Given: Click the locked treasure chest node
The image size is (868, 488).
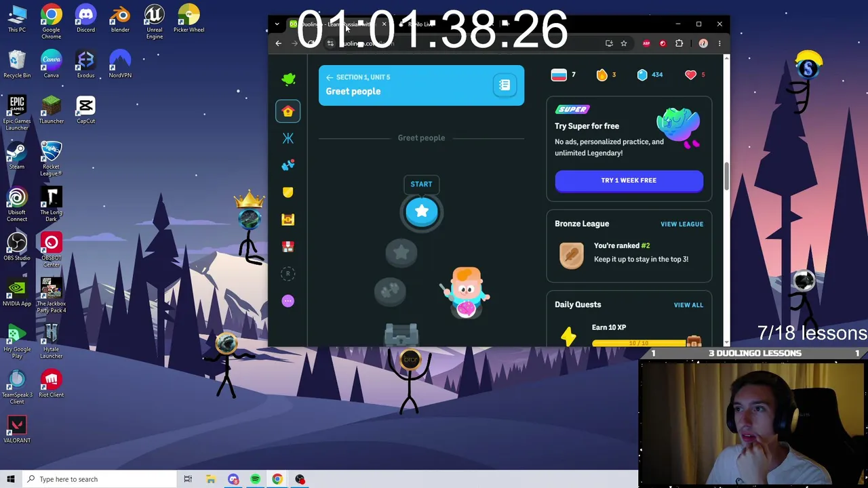Looking at the screenshot, I should (x=401, y=334).
